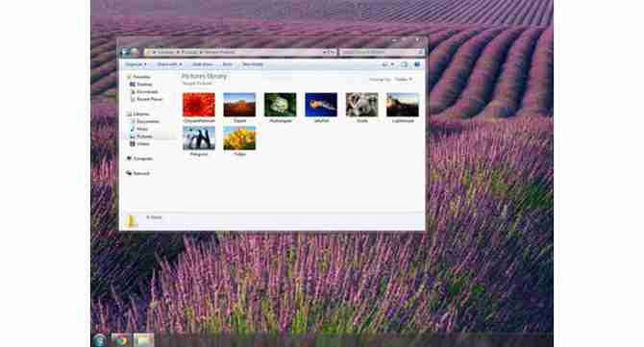Click the Burn toolbar button
This screenshot has height=347, width=644.
tap(227, 64)
